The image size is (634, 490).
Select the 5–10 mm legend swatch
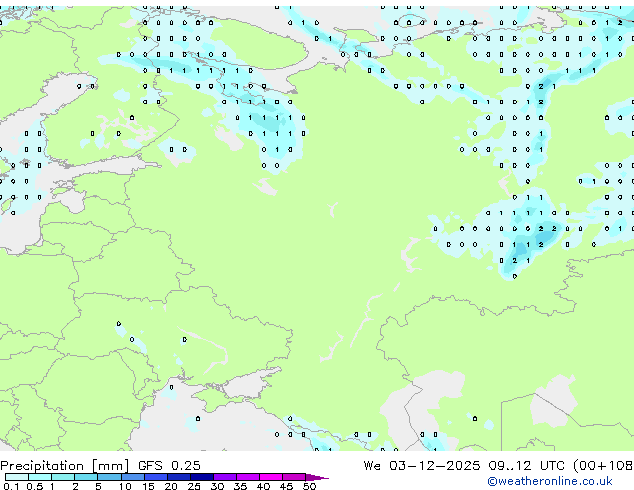point(109,477)
